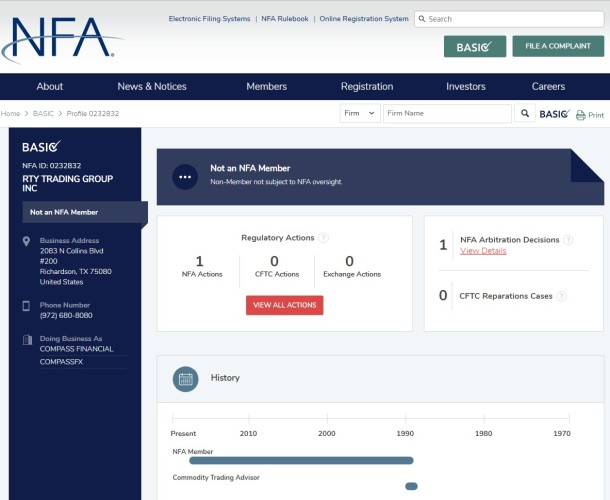The height and width of the screenshot is (500, 610).
Task: Open the About menu
Action: coord(50,86)
